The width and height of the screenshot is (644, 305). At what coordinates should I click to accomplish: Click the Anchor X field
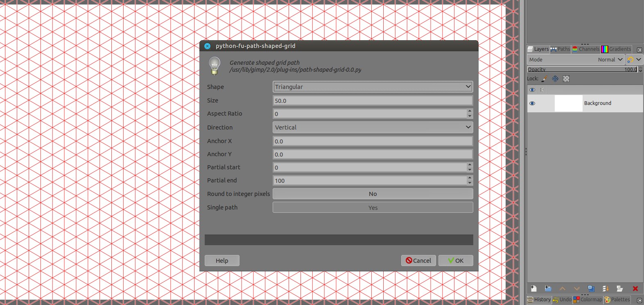373,141
